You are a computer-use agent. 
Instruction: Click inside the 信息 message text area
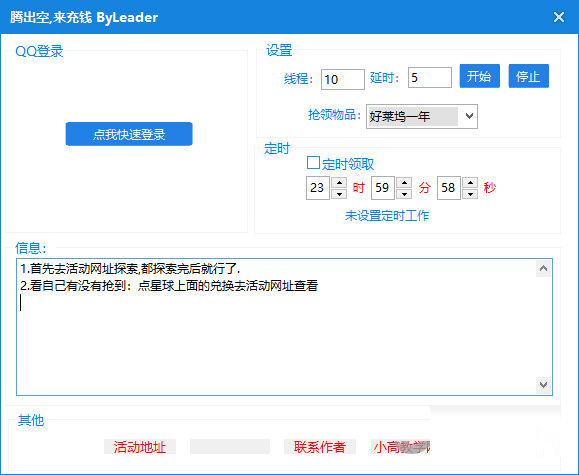pos(284,327)
